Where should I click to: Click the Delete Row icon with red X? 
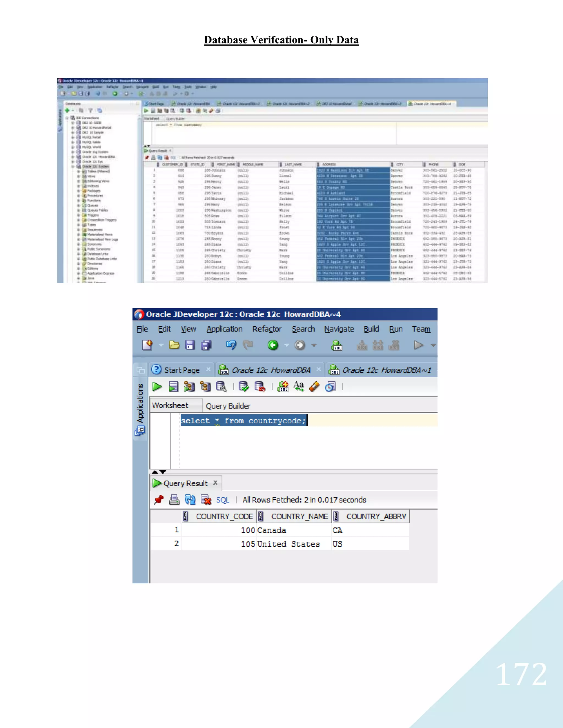click(x=206, y=500)
